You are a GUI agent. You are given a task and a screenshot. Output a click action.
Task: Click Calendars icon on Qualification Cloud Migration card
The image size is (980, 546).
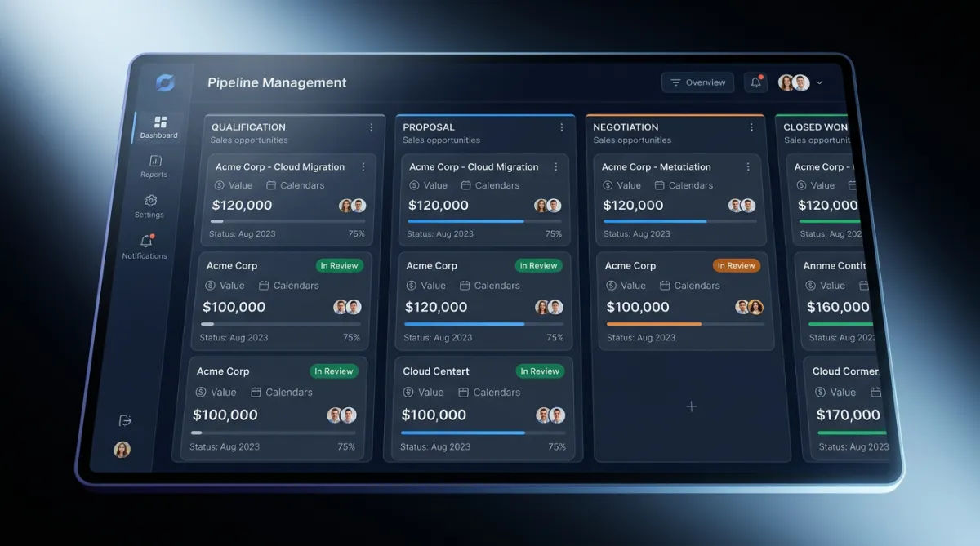click(271, 185)
